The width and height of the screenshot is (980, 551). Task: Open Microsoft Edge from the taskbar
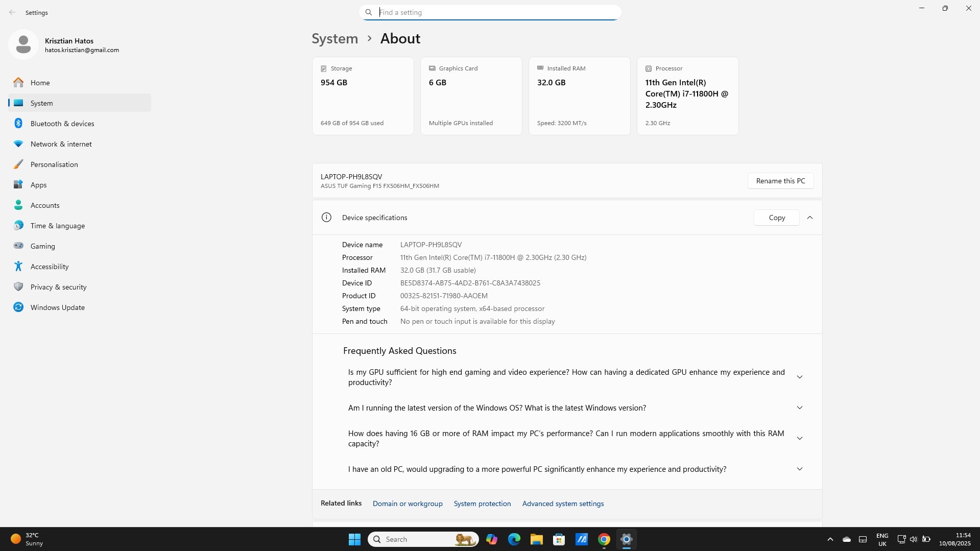coord(514,539)
